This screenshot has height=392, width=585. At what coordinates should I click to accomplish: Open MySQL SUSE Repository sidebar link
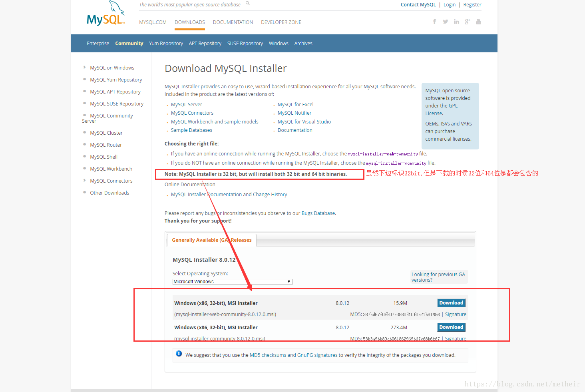coord(117,104)
